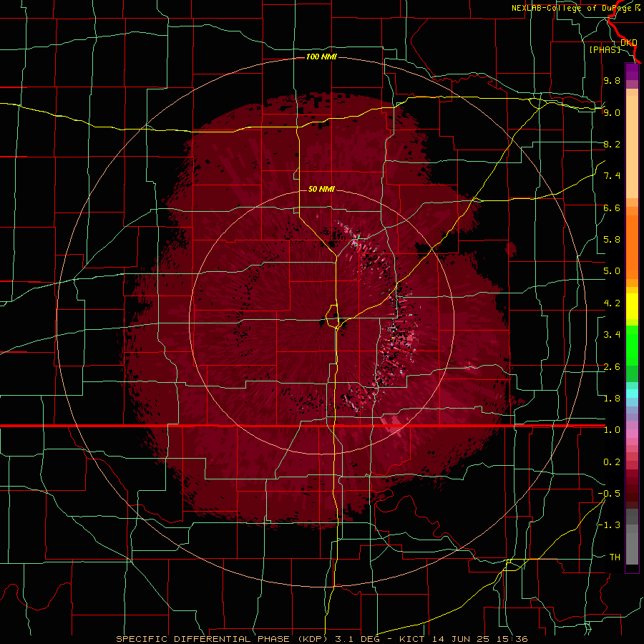This screenshot has width=644, height=644.
Task: Click the 5.8 value on the color scale
Action: coord(612,240)
